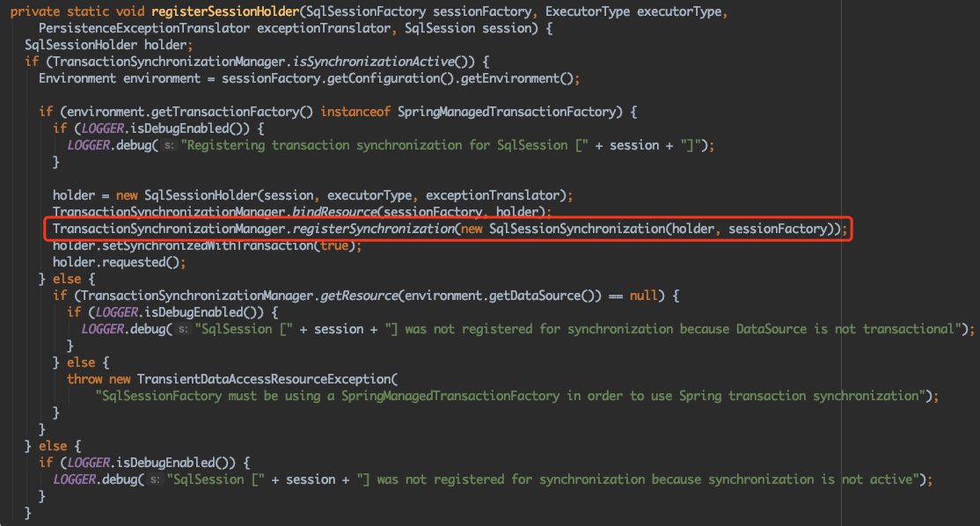Select the private keyword in the signature
980x526 pixels.
click(34, 11)
